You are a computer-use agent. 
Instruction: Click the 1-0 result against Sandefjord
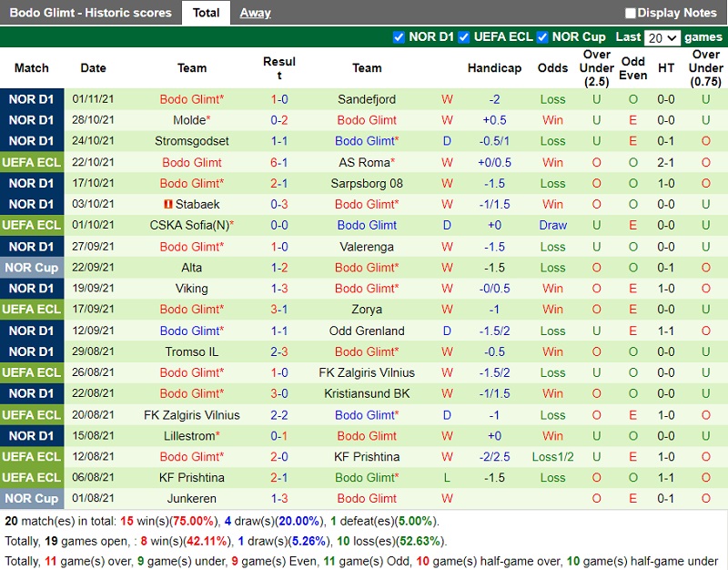click(279, 99)
